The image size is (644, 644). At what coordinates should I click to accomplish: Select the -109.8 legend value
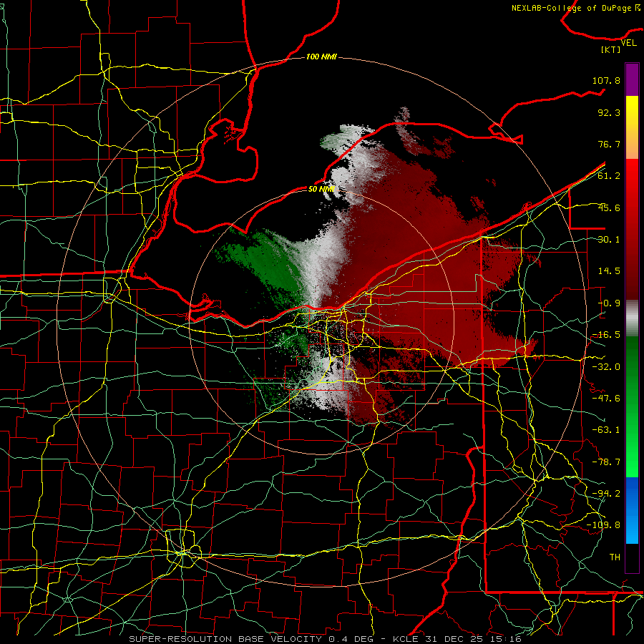603,525
